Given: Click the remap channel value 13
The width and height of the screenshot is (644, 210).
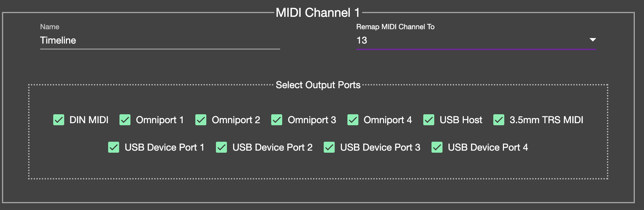Looking at the screenshot, I should click(x=362, y=40).
